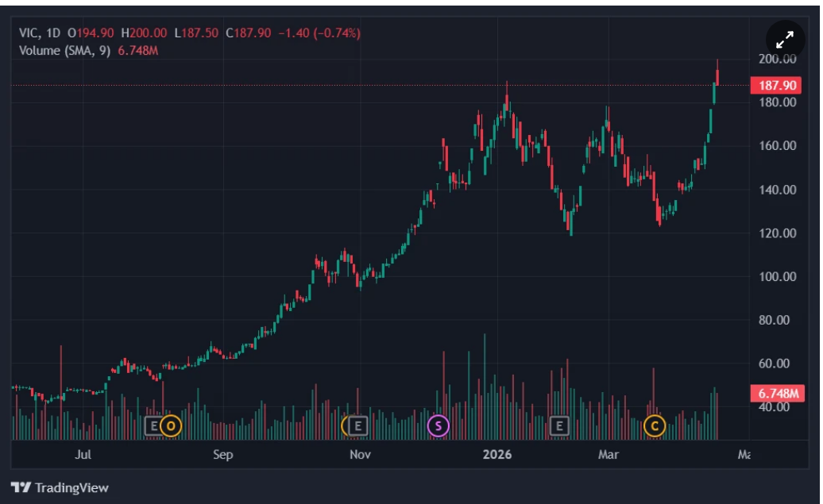Click the purple S split marker
Viewport: 823px width, 504px height.
439,426
